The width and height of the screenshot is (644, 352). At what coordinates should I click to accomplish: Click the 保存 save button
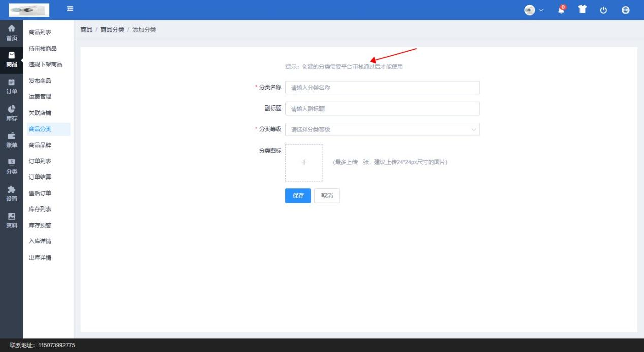pos(298,196)
